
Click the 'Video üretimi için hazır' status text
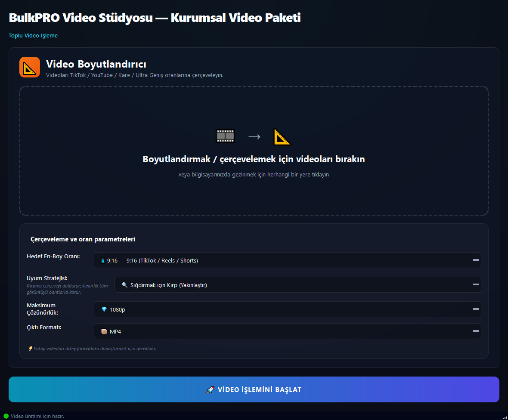[37, 416]
